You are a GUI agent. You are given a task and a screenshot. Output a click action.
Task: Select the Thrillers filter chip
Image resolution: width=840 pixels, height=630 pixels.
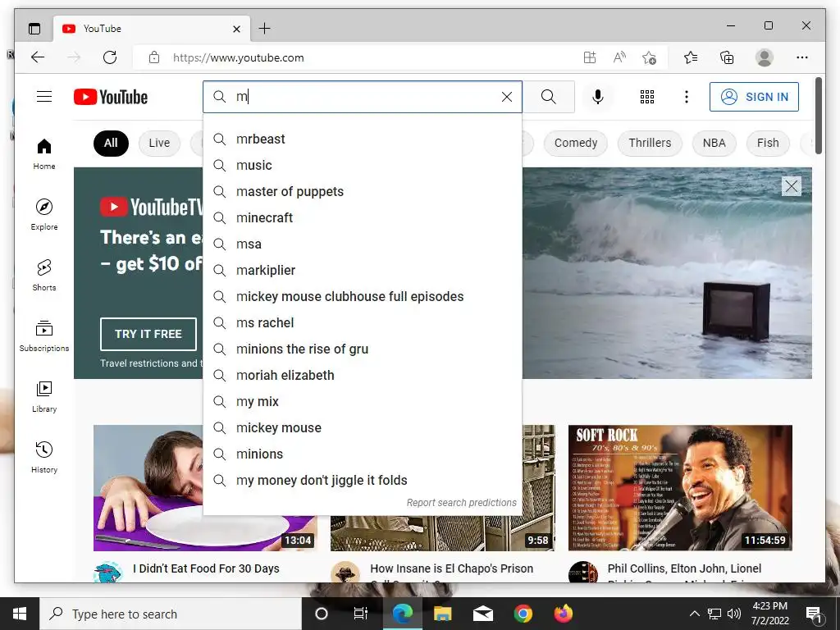(x=650, y=143)
